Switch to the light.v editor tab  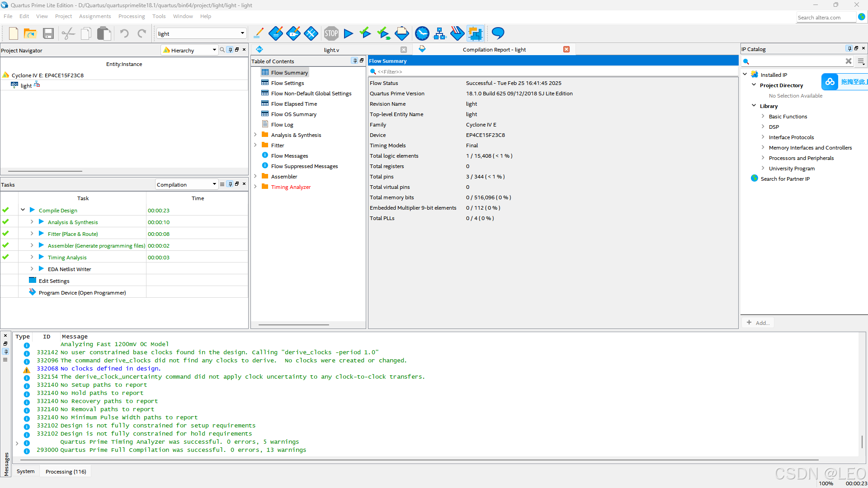331,50
